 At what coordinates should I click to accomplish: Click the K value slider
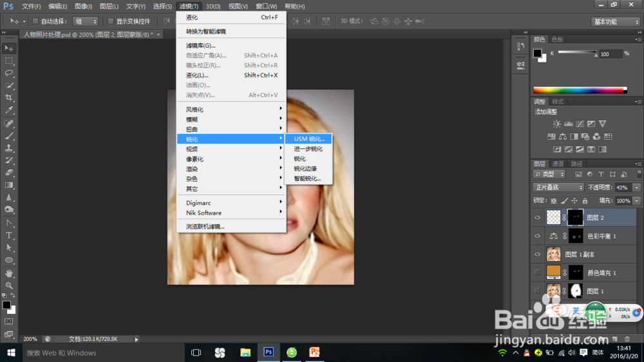[x=577, y=53]
